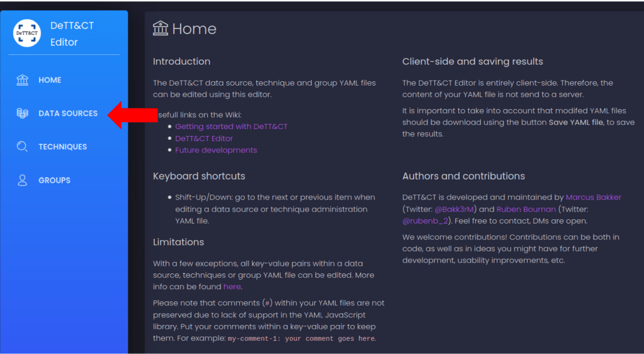Follow the DeTT&CT Editor wiki link

204,139
